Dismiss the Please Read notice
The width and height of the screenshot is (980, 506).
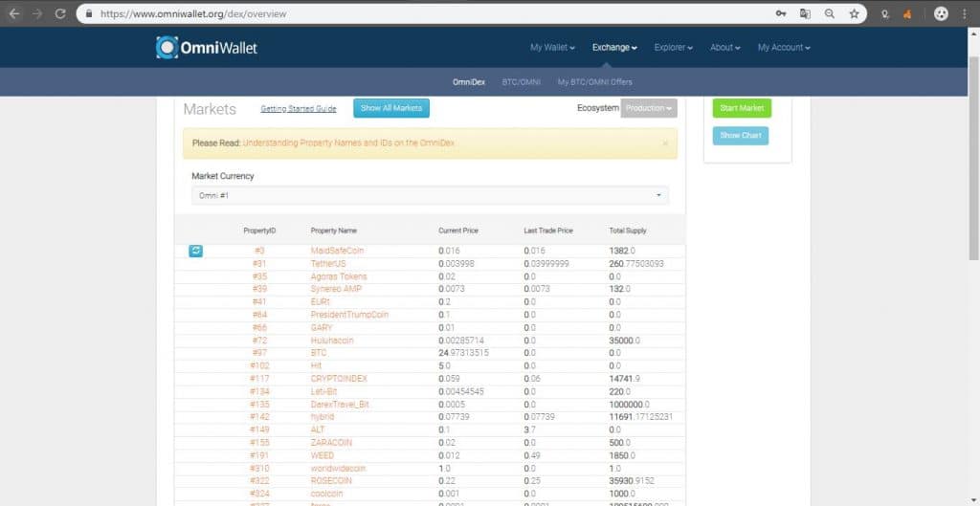pyautogui.click(x=665, y=143)
